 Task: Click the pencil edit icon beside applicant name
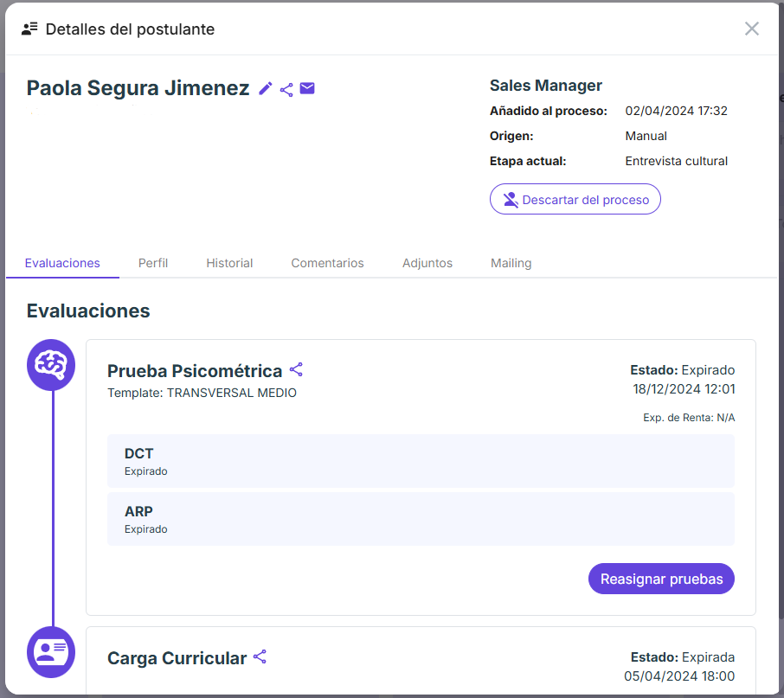(266, 88)
